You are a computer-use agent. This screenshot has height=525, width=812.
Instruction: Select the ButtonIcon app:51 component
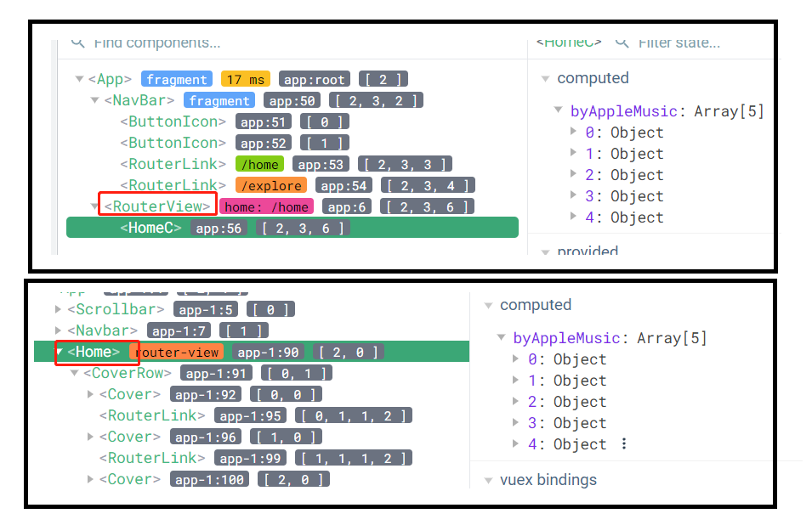point(173,121)
